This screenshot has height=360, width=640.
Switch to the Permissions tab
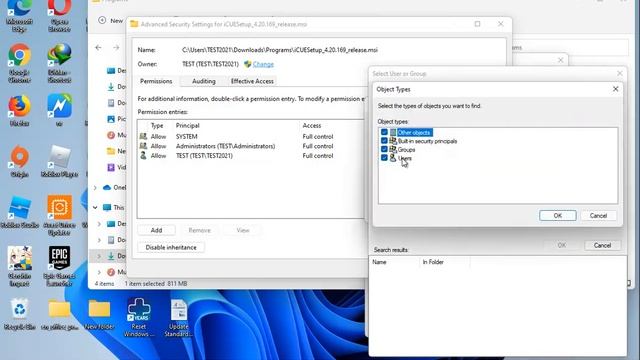[156, 81]
